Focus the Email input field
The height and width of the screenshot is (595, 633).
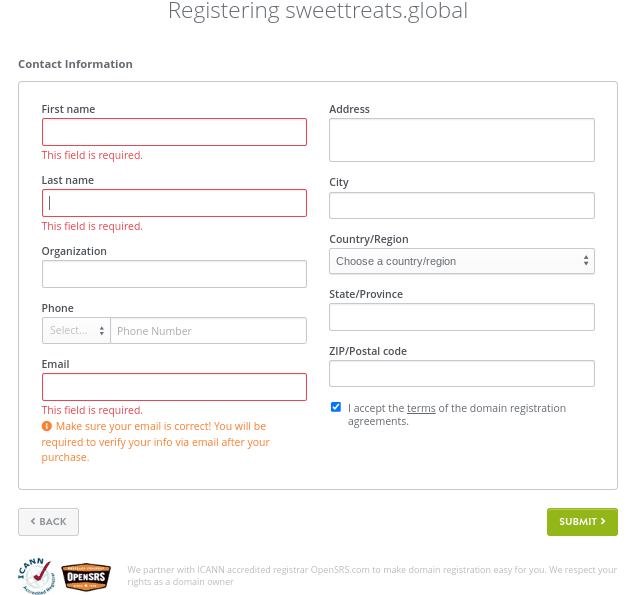point(174,387)
